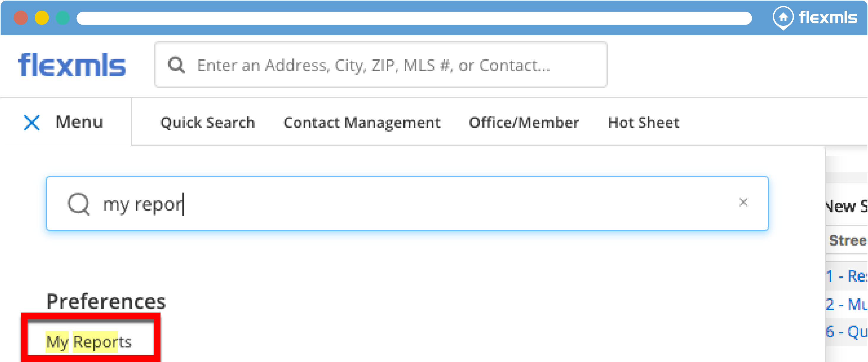This screenshot has width=868, height=362.
Task: Close the menu with the X icon
Action: point(32,122)
